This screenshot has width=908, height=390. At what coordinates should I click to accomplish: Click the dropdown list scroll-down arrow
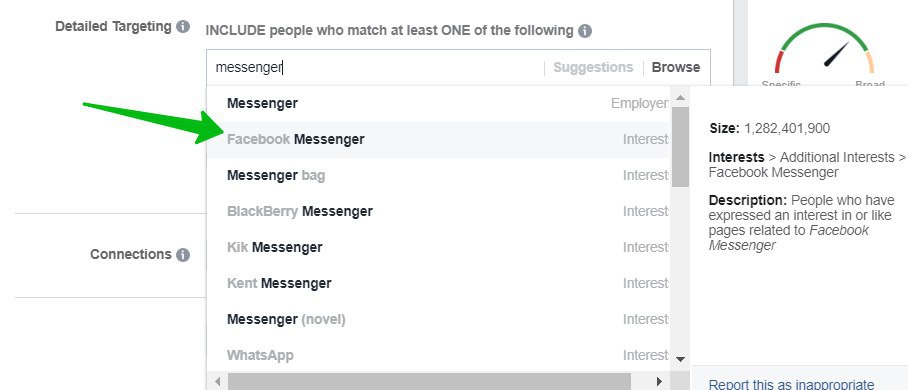pyautogui.click(x=680, y=359)
